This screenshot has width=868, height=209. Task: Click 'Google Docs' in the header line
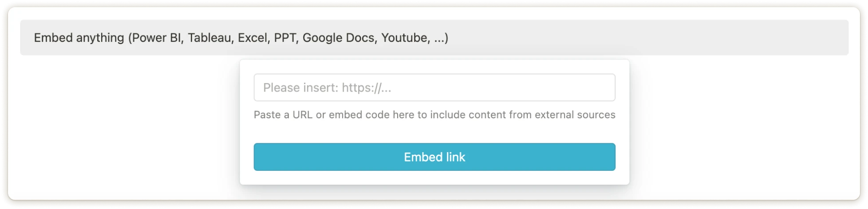[x=339, y=38]
